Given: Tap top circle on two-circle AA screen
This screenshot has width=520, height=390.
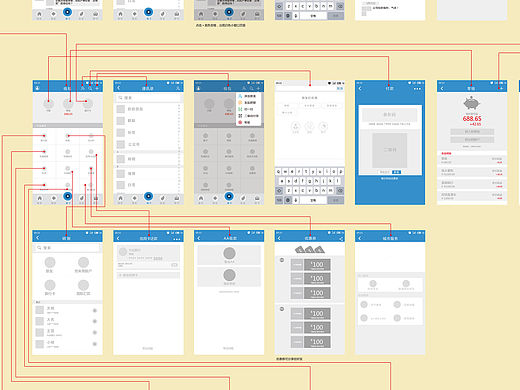Looking at the screenshot, I should click(229, 253).
